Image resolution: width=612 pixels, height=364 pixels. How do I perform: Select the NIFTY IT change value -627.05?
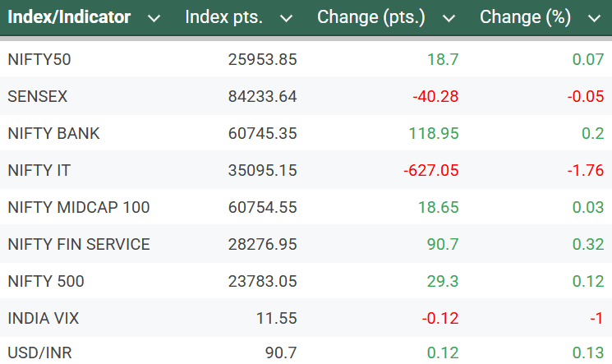coord(430,170)
